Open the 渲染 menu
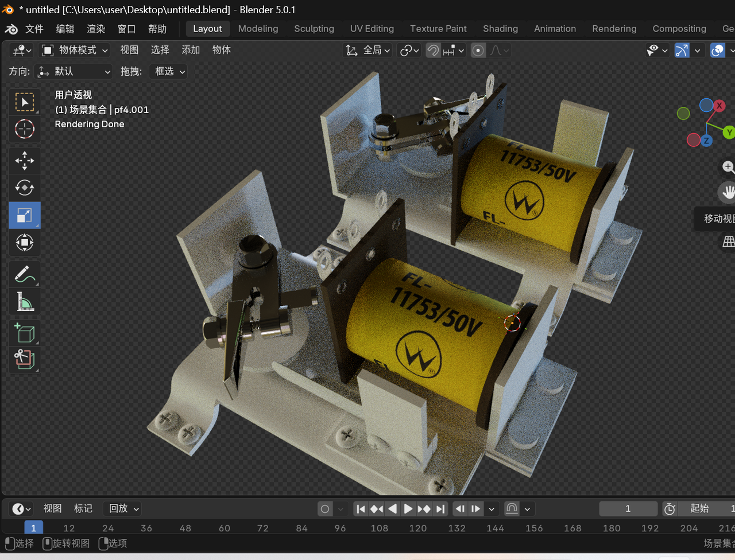 [96, 29]
